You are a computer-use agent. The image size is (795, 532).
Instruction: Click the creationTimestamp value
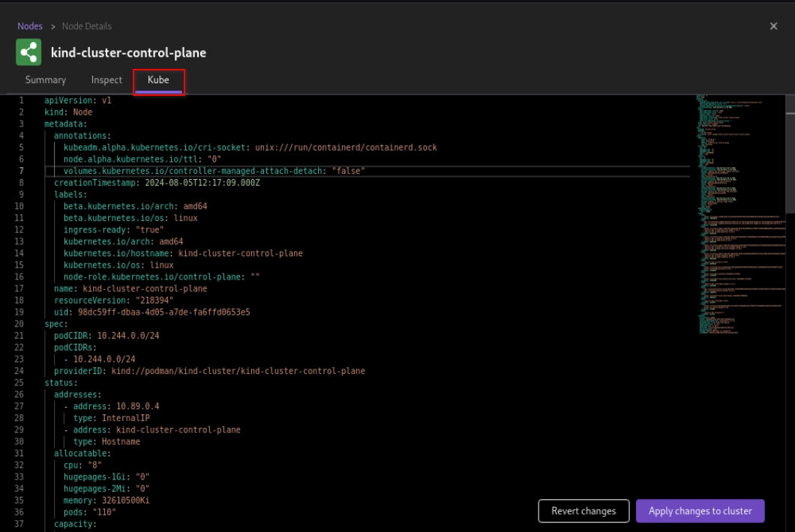[202, 183]
